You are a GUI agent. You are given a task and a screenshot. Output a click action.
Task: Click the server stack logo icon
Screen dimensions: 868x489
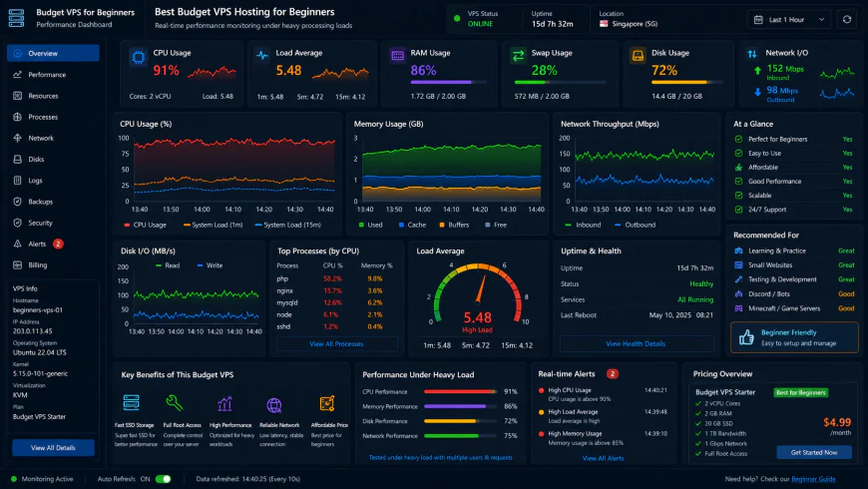16,18
